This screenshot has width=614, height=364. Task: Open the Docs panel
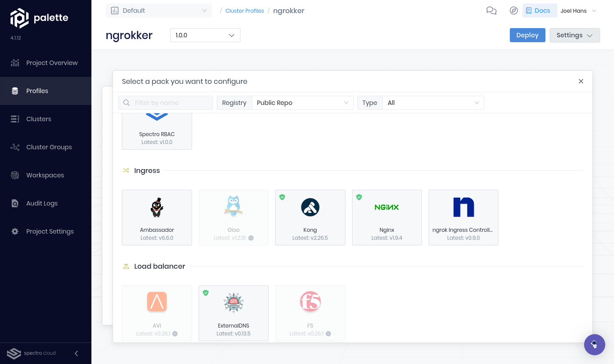540,11
